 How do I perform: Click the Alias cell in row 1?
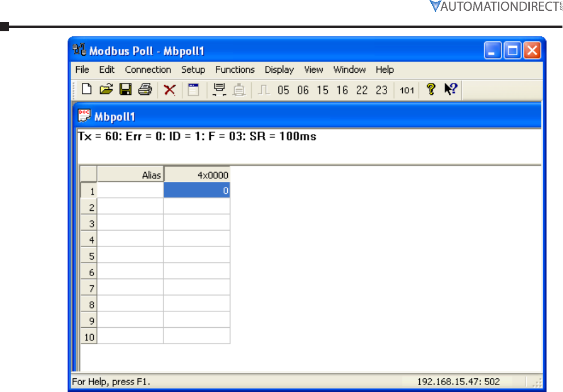coord(130,190)
